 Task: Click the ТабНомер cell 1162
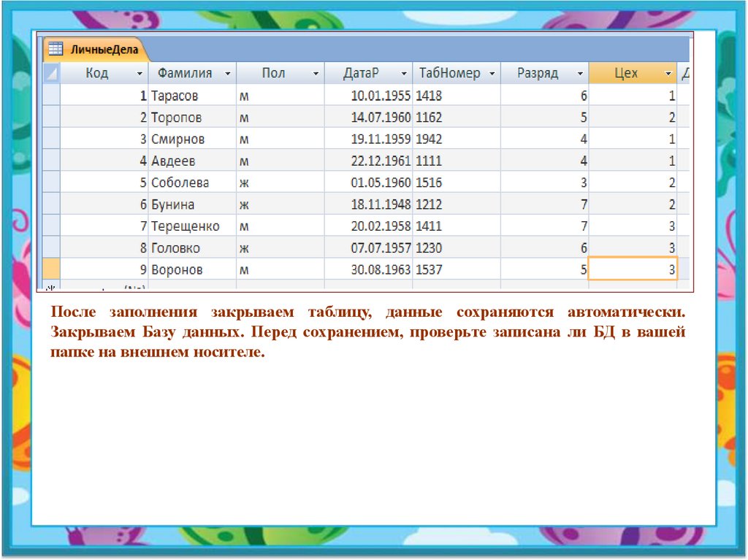457,118
